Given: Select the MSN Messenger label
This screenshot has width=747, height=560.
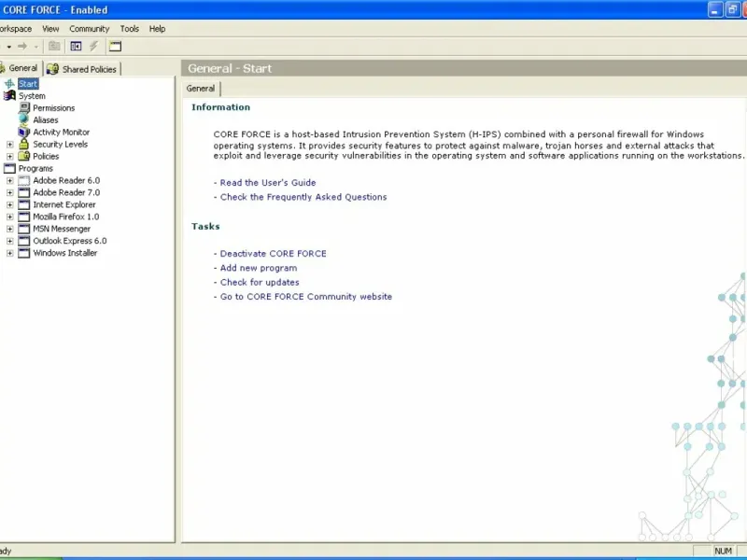Looking at the screenshot, I should pos(62,229).
